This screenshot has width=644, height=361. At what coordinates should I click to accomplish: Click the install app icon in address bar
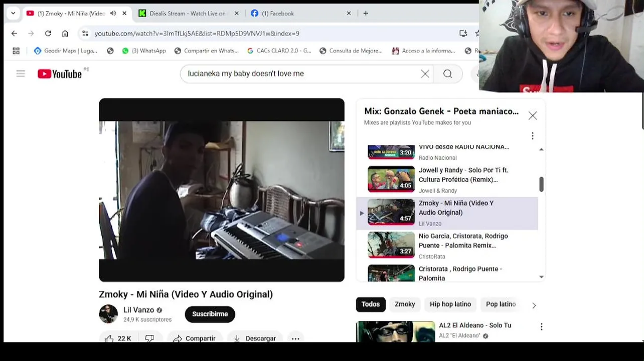463,33
